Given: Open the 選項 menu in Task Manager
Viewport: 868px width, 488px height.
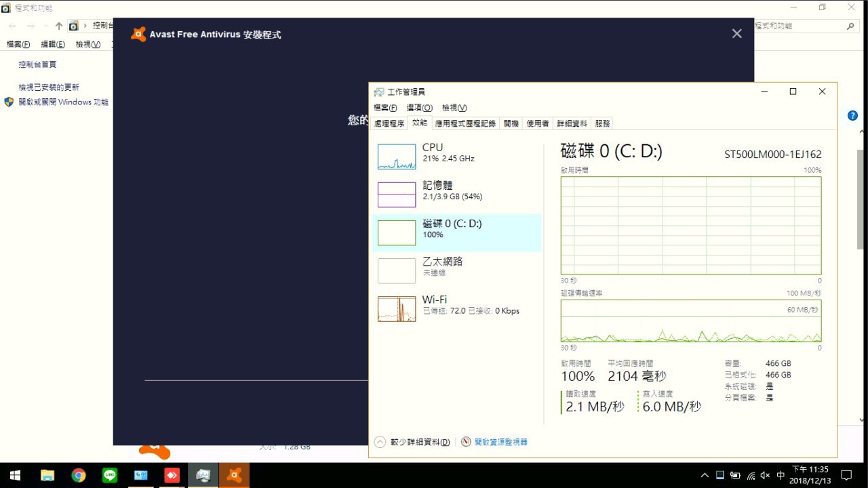Looking at the screenshot, I should coord(419,108).
